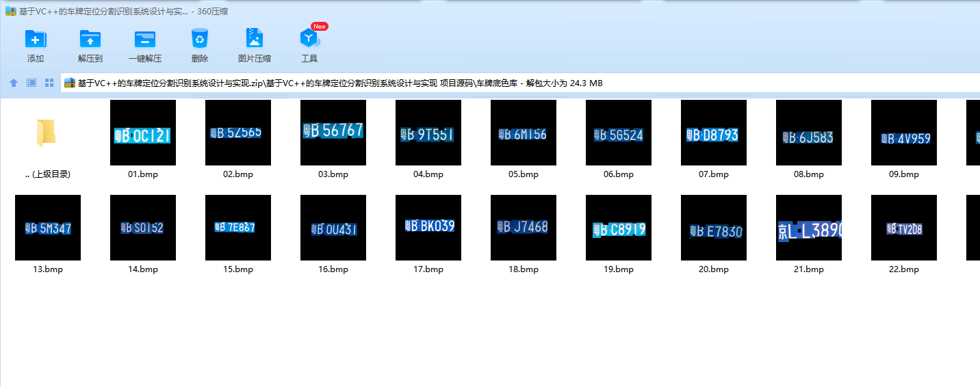
Task: Click file name 20.bmp
Action: click(x=714, y=269)
